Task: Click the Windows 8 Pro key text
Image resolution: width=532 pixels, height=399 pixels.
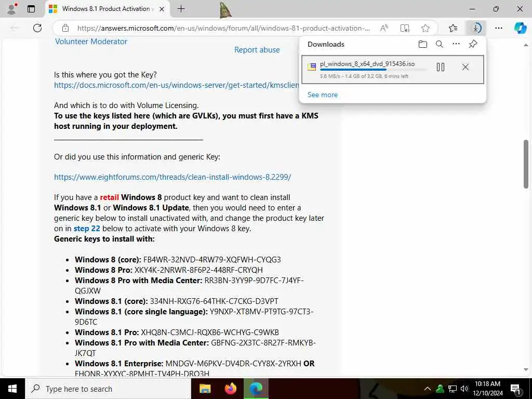Action: pyautogui.click(x=198, y=270)
